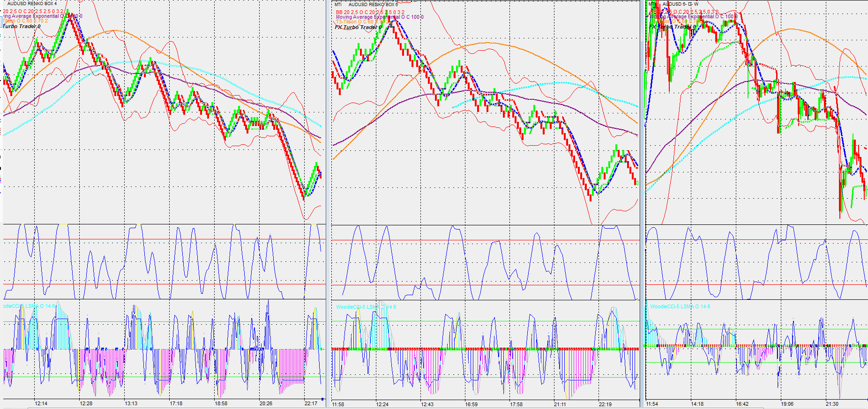868x409 pixels.
Task: Click the 17:58 time axis label
Action: (516, 404)
